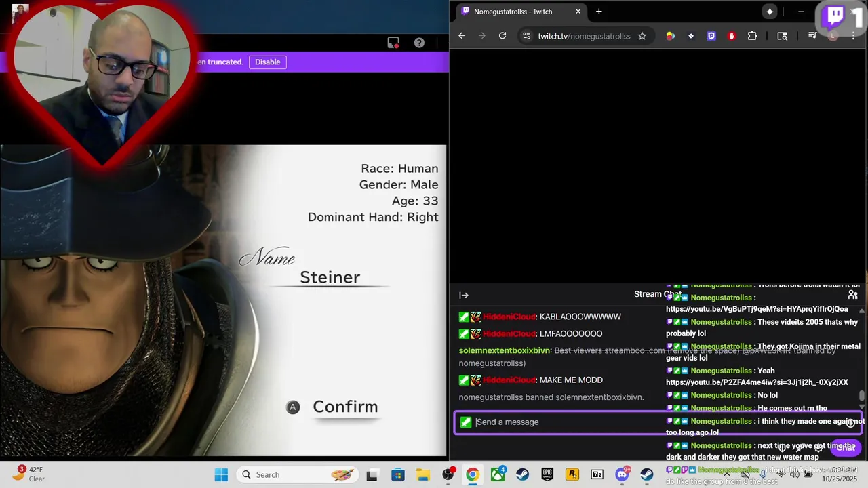Image resolution: width=868 pixels, height=488 pixels.
Task: Close the Nomegustatrollss - Twitch tab
Action: 578,12
